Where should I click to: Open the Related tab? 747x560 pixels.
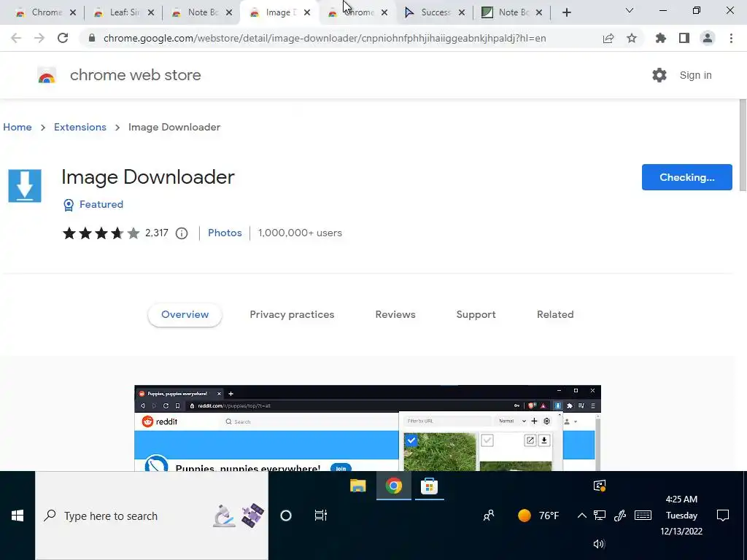pyautogui.click(x=555, y=315)
